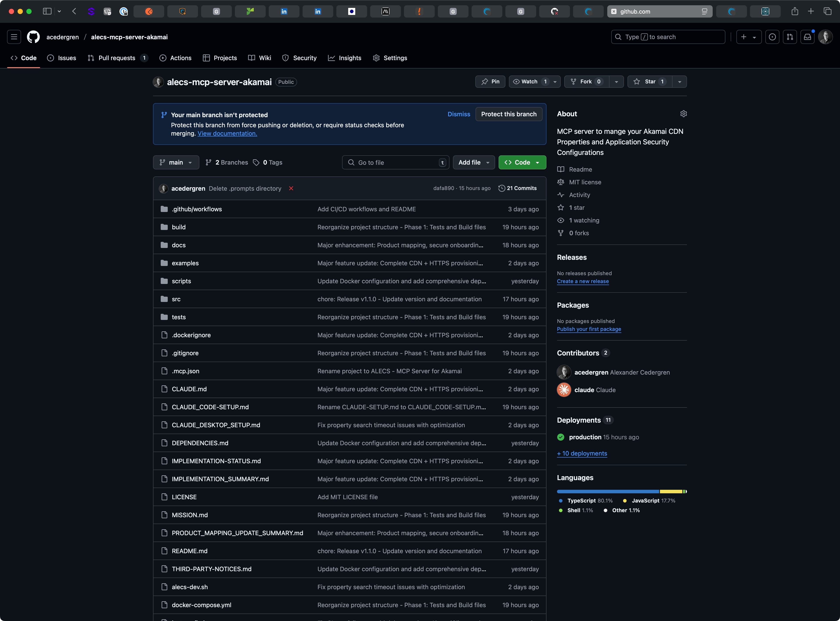Focus the Type / to search box
This screenshot has width=840, height=621.
(x=668, y=37)
